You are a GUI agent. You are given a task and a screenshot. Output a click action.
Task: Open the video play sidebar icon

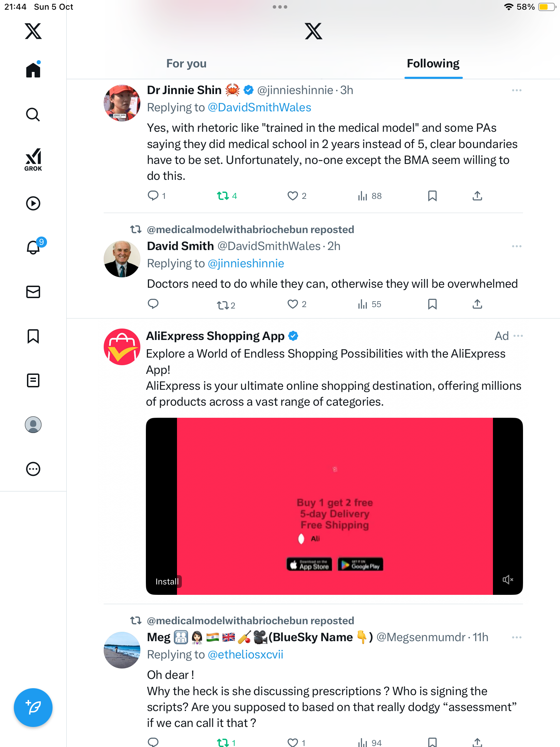(33, 203)
